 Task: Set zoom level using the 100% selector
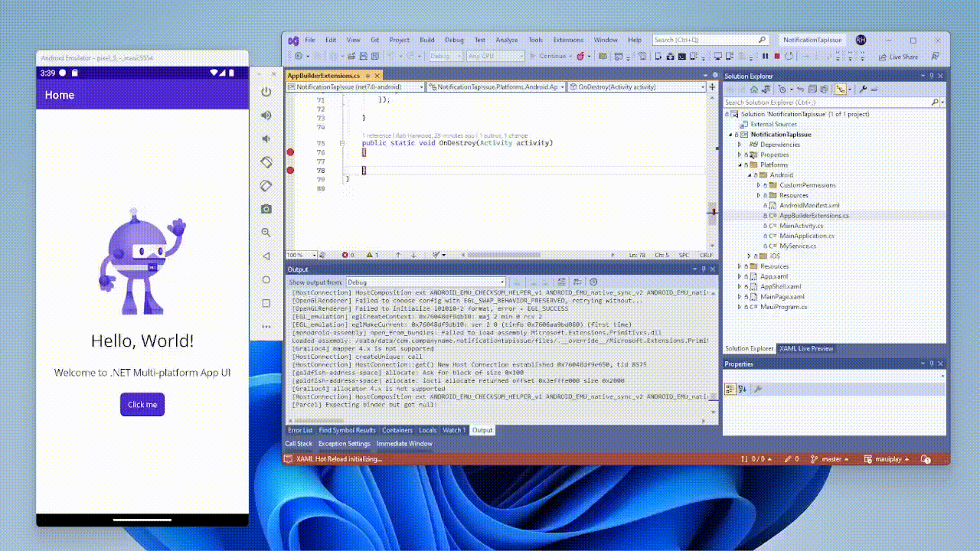(x=301, y=255)
